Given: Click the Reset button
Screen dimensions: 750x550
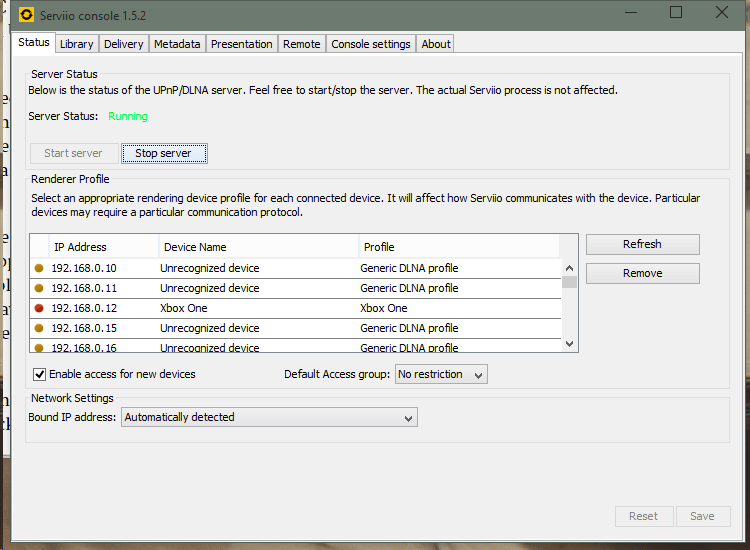Looking at the screenshot, I should click(644, 516).
